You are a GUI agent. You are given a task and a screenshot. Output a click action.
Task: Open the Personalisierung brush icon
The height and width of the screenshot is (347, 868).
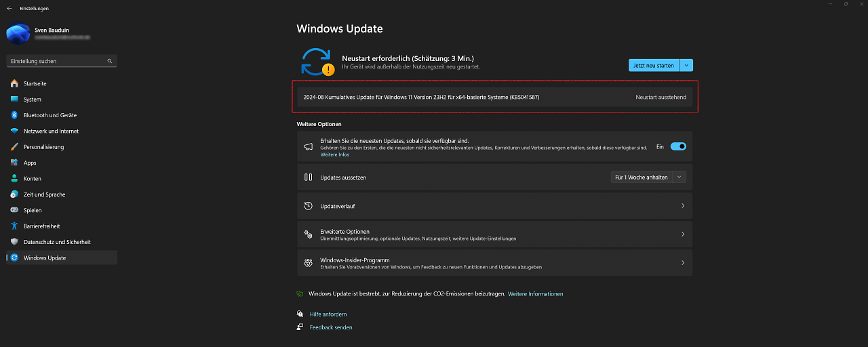point(14,147)
